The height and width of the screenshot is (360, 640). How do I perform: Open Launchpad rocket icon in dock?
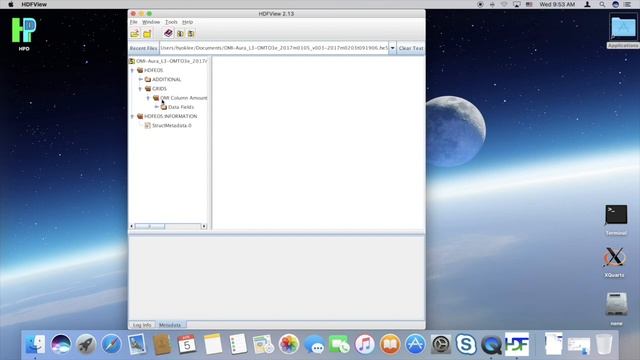86,344
